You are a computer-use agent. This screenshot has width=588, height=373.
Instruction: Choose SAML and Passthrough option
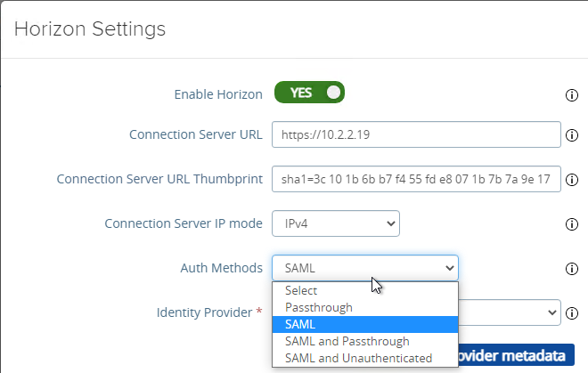pyautogui.click(x=365, y=341)
